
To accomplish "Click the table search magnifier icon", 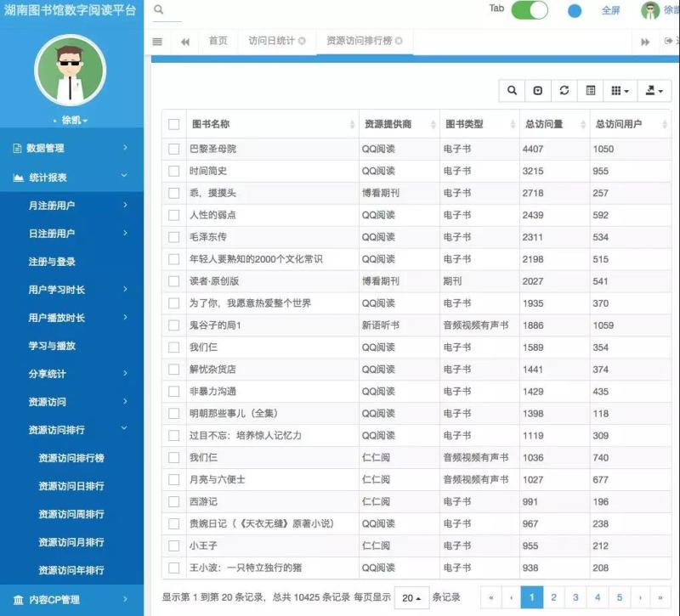I will click(512, 90).
